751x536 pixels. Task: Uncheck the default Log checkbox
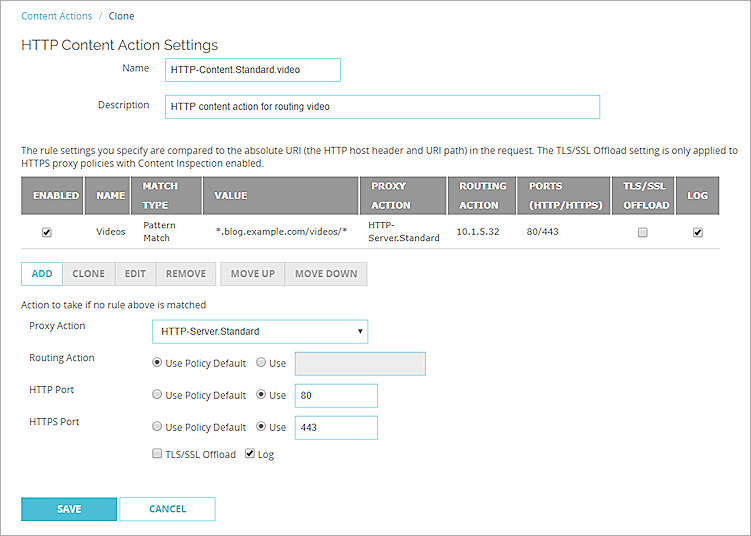250,455
